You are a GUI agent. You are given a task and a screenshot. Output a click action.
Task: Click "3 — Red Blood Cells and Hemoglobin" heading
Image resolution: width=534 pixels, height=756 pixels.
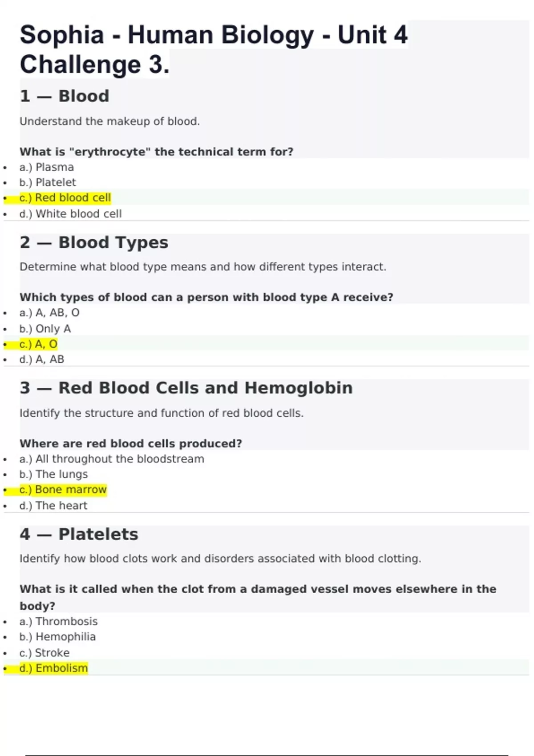[186, 388]
